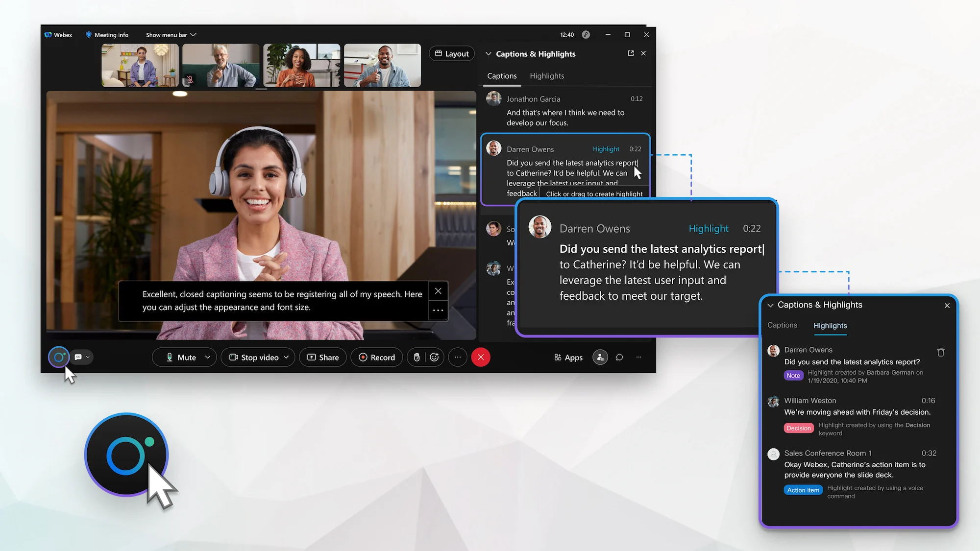Click the Reactions toolbar icon
980x551 pixels.
pyautogui.click(x=434, y=357)
